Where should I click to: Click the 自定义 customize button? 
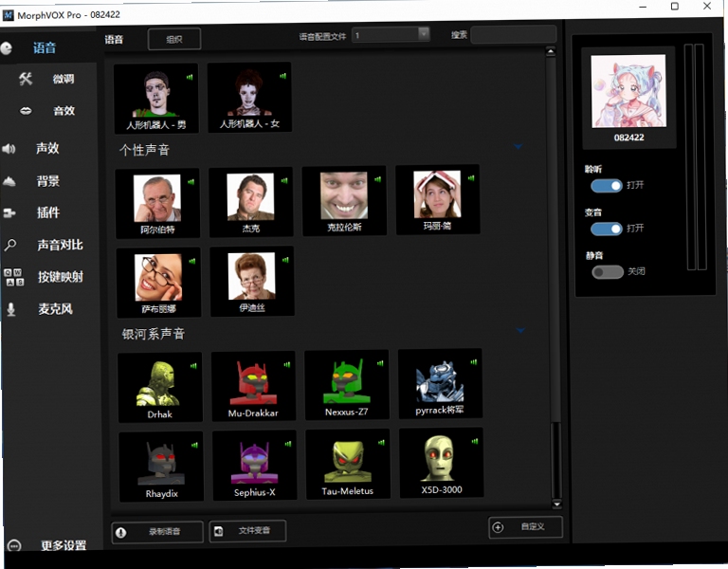[x=525, y=527]
